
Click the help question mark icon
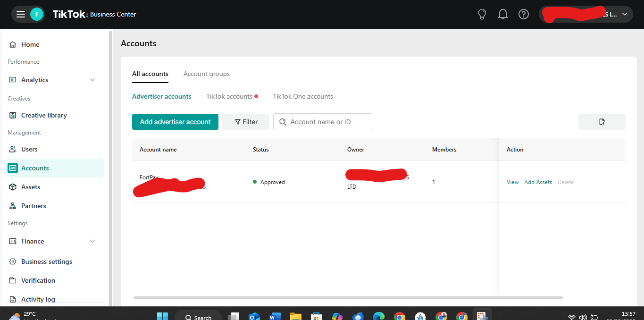click(x=523, y=14)
